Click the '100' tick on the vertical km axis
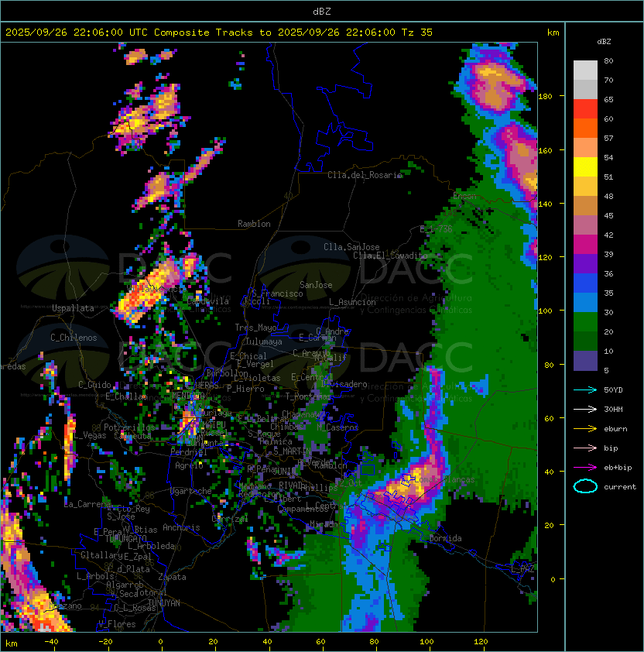This screenshot has height=652, width=644. point(545,311)
